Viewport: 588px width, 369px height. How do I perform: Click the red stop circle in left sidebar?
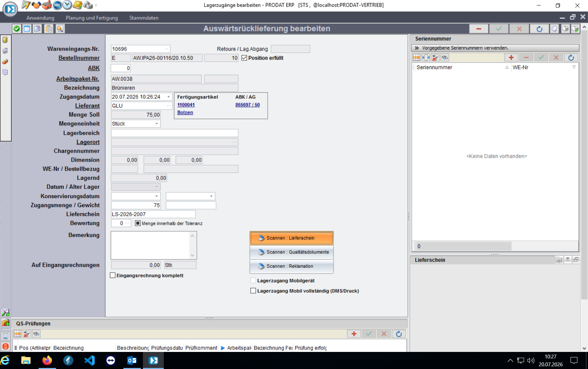pos(5,346)
